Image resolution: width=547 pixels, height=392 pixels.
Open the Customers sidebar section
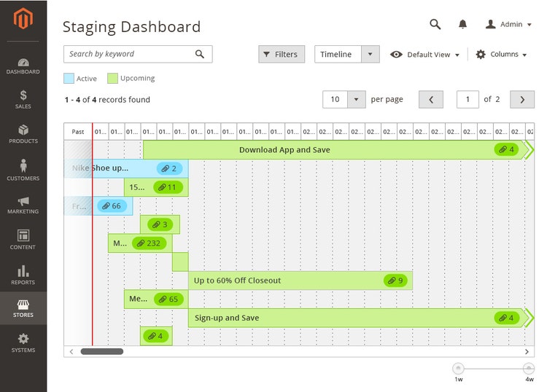23,170
